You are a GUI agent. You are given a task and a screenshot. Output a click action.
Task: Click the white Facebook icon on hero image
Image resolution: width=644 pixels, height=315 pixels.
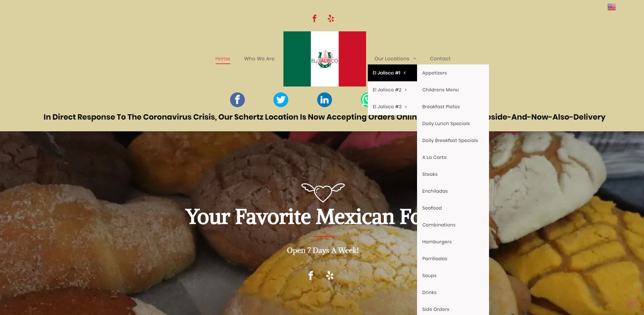point(311,275)
